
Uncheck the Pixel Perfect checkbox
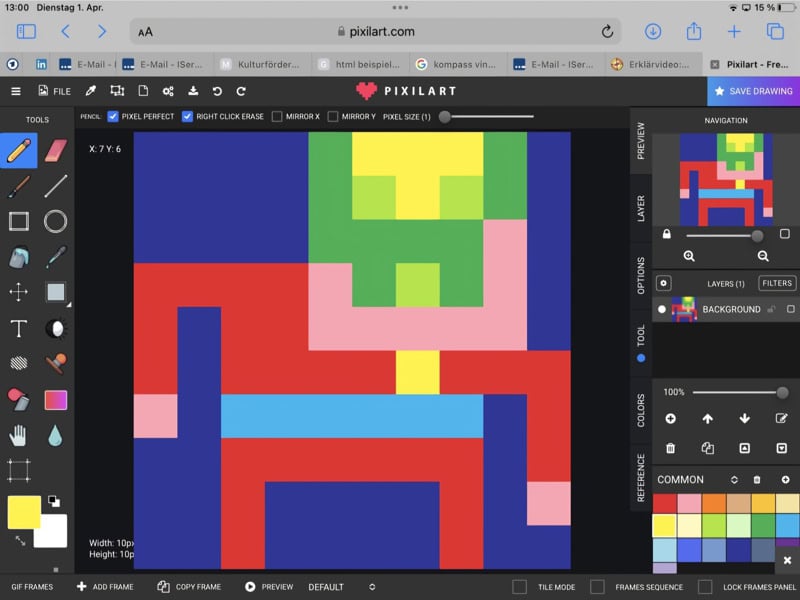(x=113, y=117)
